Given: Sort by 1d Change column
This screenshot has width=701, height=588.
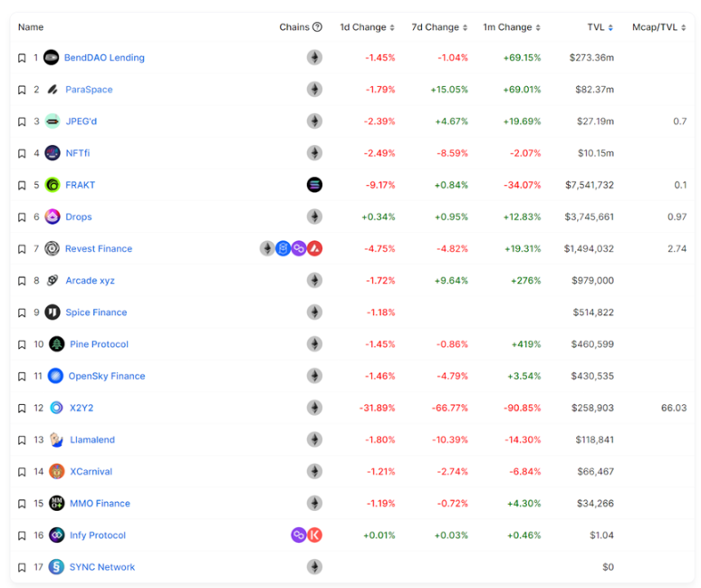Looking at the screenshot, I should (x=367, y=27).
